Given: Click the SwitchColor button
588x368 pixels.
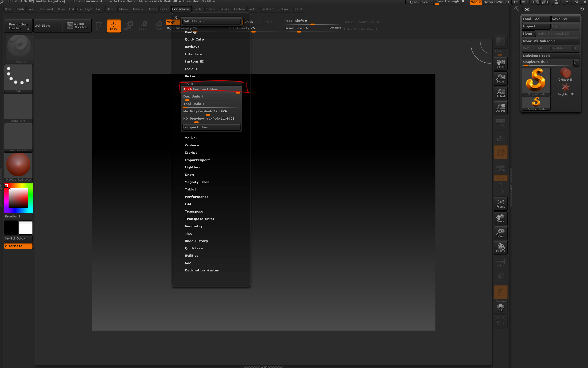Looking at the screenshot, I should pyautogui.click(x=18, y=239).
